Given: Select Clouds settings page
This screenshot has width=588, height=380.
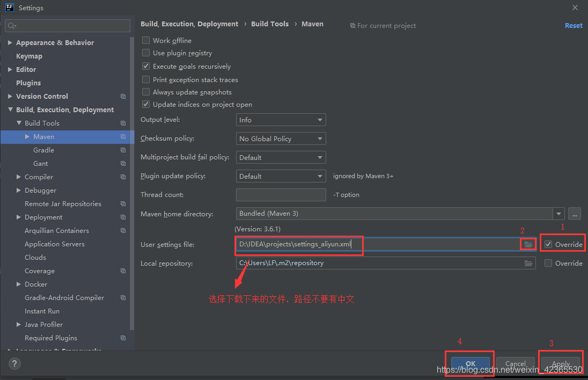Looking at the screenshot, I should [35, 257].
